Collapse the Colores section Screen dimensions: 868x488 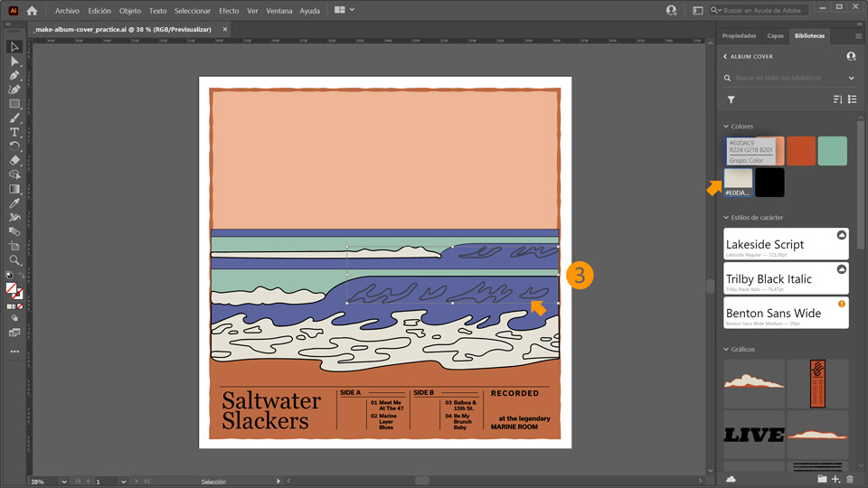[x=725, y=127]
